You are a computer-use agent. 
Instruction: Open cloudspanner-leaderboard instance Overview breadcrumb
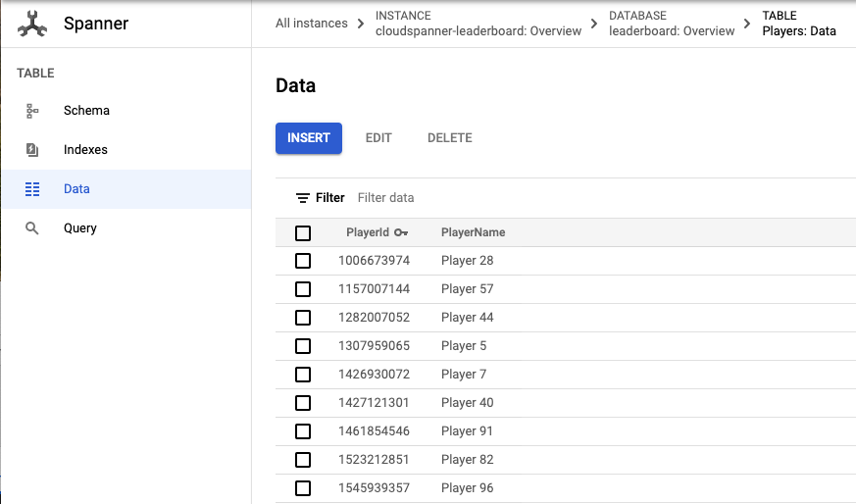pyautogui.click(x=478, y=30)
